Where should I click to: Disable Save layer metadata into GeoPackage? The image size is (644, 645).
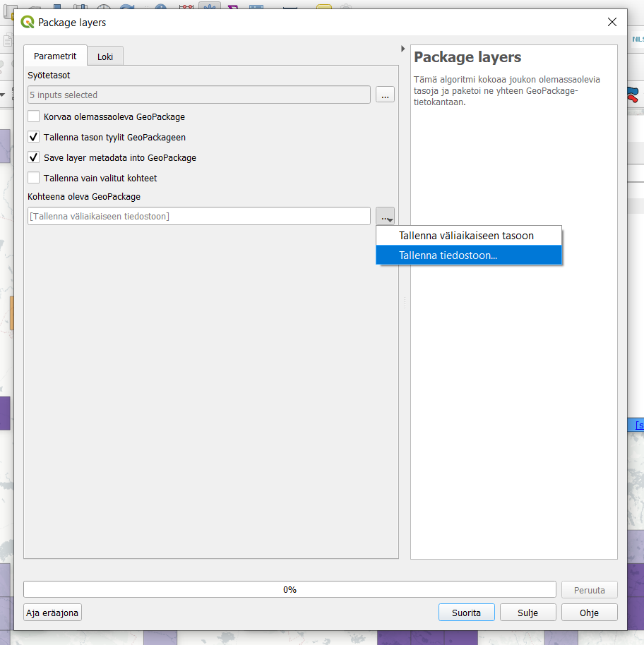point(34,157)
